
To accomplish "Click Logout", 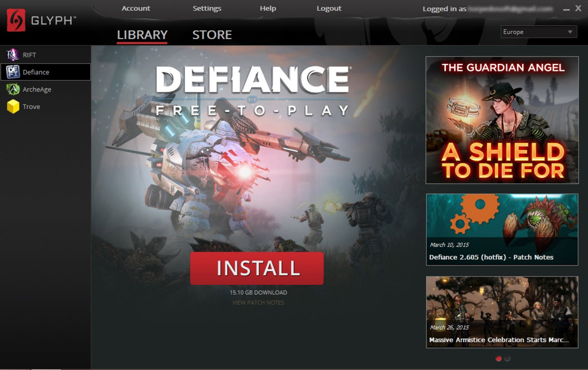I will 329,8.
